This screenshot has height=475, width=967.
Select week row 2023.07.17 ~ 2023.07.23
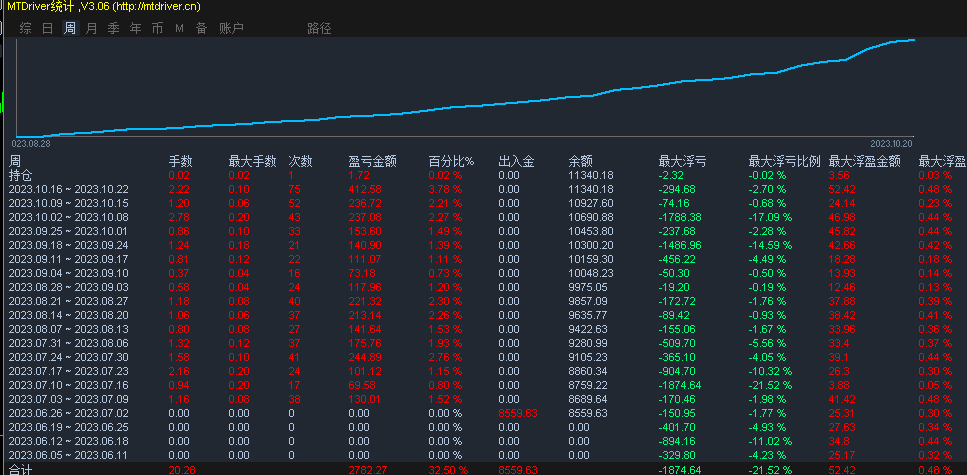[68, 371]
